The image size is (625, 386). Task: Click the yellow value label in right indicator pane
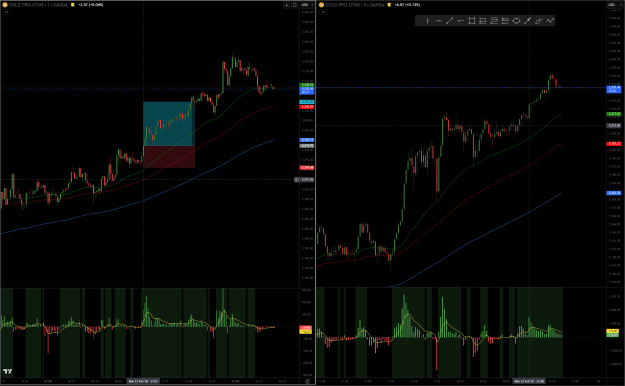pyautogui.click(x=612, y=331)
